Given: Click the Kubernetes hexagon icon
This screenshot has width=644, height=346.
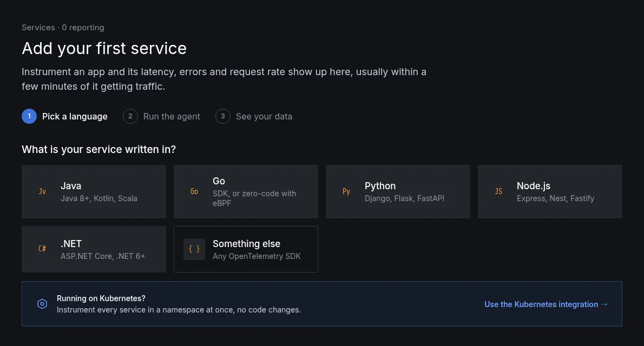Looking at the screenshot, I should [42, 304].
